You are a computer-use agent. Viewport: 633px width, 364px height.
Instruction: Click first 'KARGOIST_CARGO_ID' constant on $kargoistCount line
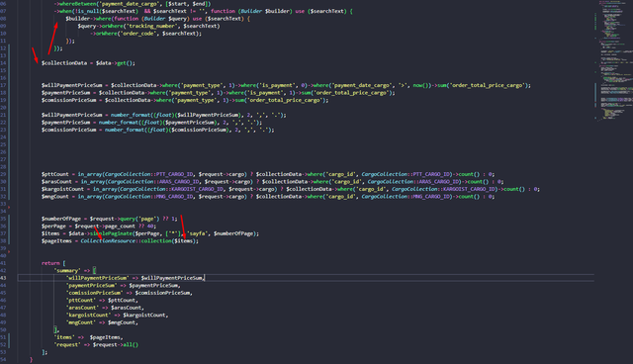click(x=198, y=189)
